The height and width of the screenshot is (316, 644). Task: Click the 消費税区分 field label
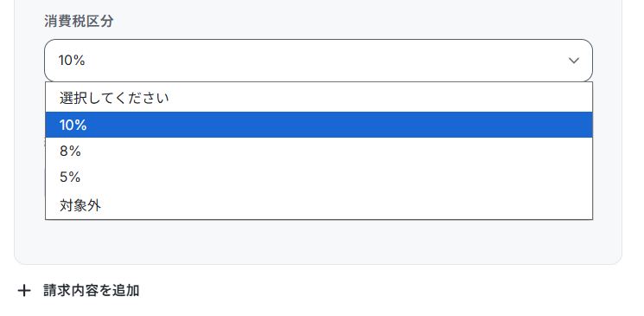coord(79,22)
